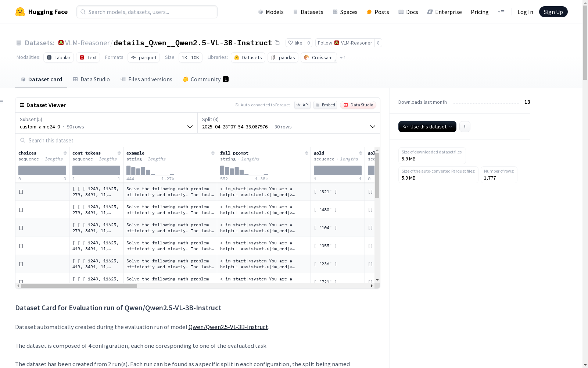588x368 pixels.
Task: Open the Data Studio tab
Action: (x=92, y=79)
